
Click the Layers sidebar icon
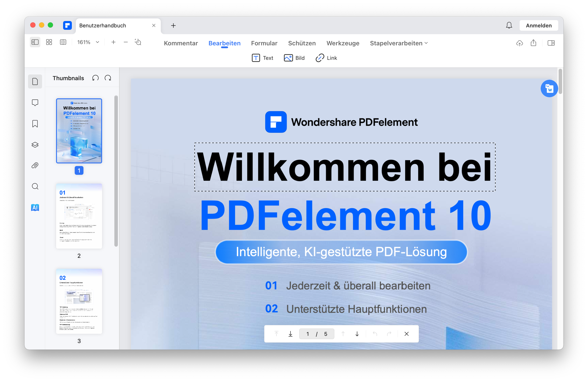click(x=35, y=145)
